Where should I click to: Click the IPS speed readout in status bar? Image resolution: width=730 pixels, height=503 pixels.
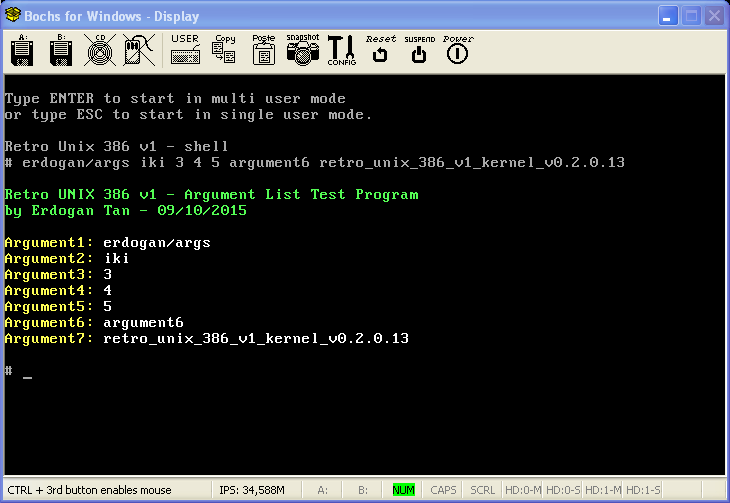click(x=252, y=490)
